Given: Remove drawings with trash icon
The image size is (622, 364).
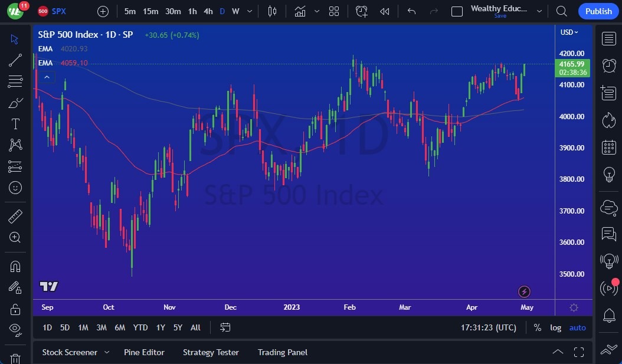Looking at the screenshot, I should (x=15, y=359).
